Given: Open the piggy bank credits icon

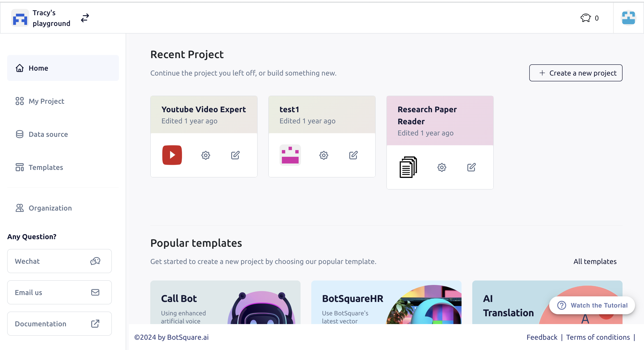Looking at the screenshot, I should point(585,18).
